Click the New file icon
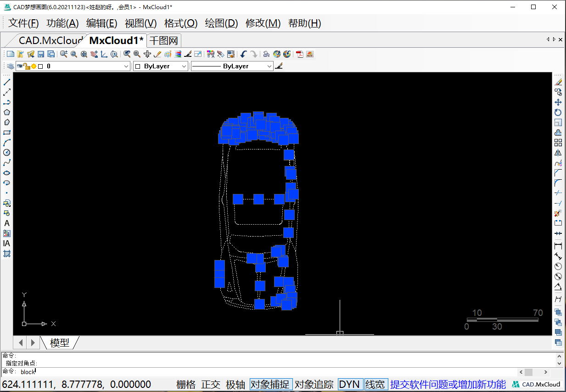This screenshot has height=392, width=566. click(x=10, y=54)
